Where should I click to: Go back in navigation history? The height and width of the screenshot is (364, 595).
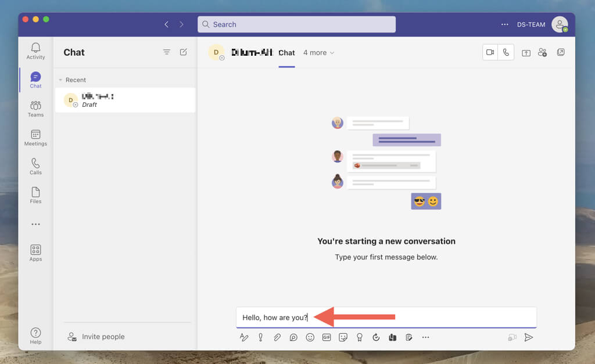[x=166, y=24]
